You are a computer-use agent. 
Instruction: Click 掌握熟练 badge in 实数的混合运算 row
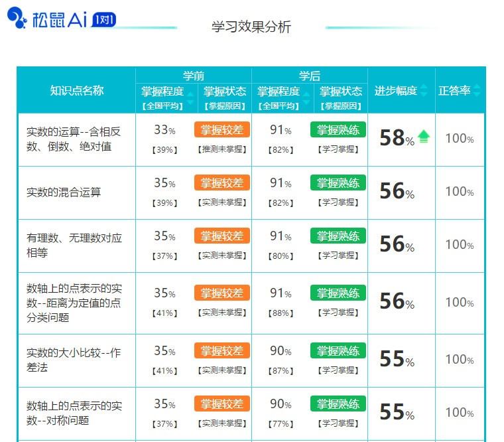pyautogui.click(x=338, y=183)
